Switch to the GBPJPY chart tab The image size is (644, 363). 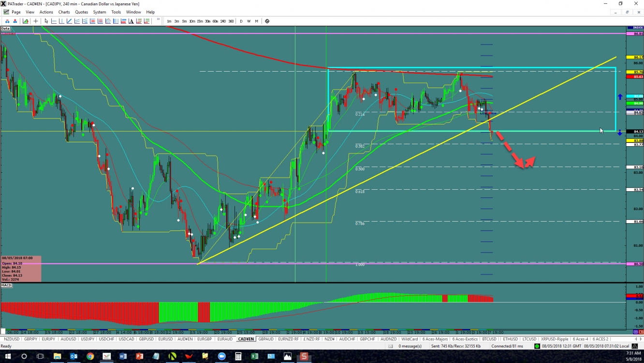coord(30,339)
